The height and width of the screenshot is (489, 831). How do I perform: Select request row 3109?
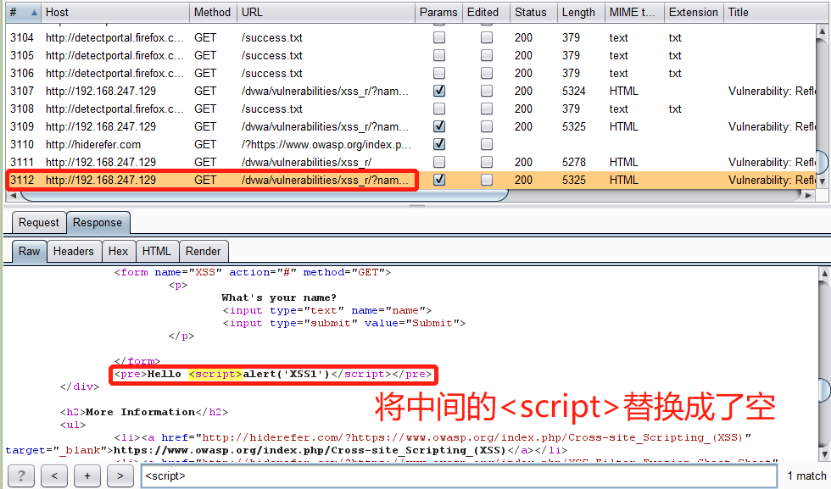(x=411, y=126)
